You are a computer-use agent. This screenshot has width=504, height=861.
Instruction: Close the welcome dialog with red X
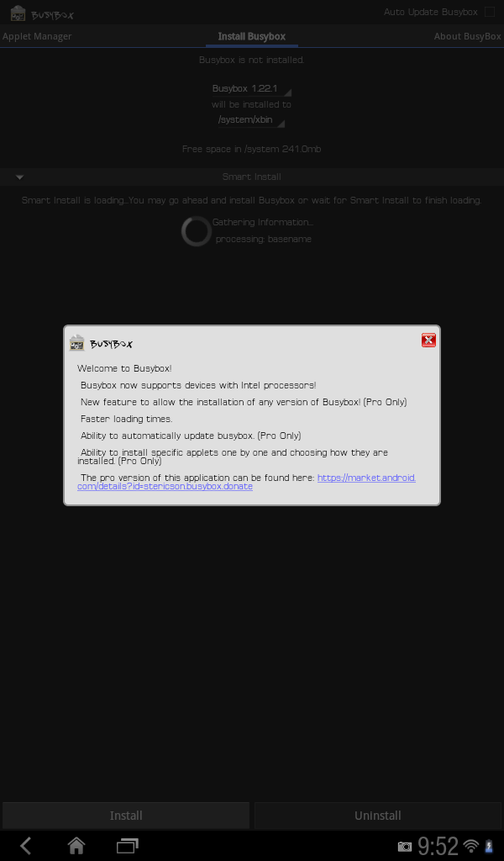pos(428,340)
